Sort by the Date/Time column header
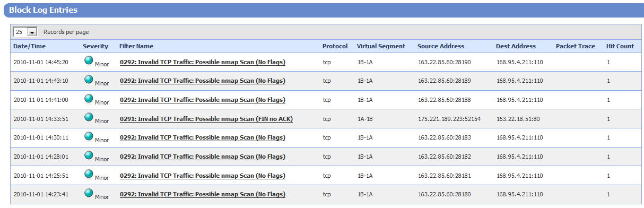 coord(29,46)
